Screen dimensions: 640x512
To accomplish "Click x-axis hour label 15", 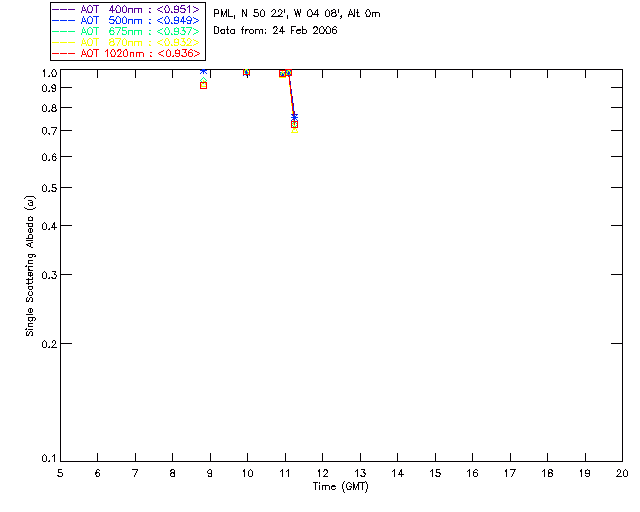I will tap(435, 473).
